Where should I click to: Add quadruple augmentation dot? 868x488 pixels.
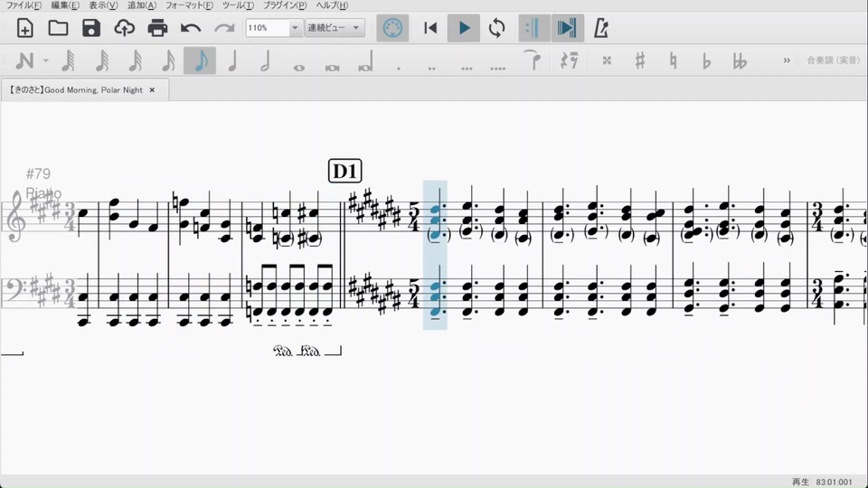pyautogui.click(x=497, y=68)
